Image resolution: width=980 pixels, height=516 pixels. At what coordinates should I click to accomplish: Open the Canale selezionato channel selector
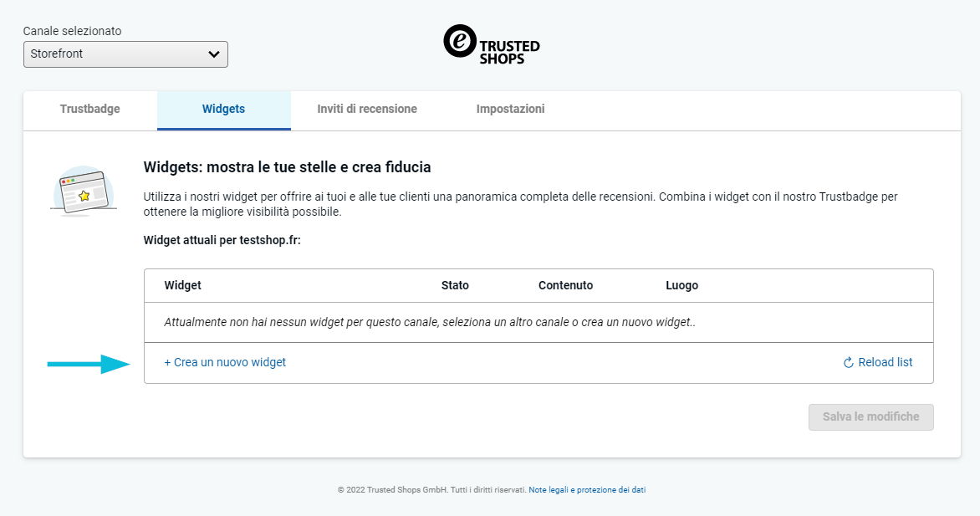[125, 54]
